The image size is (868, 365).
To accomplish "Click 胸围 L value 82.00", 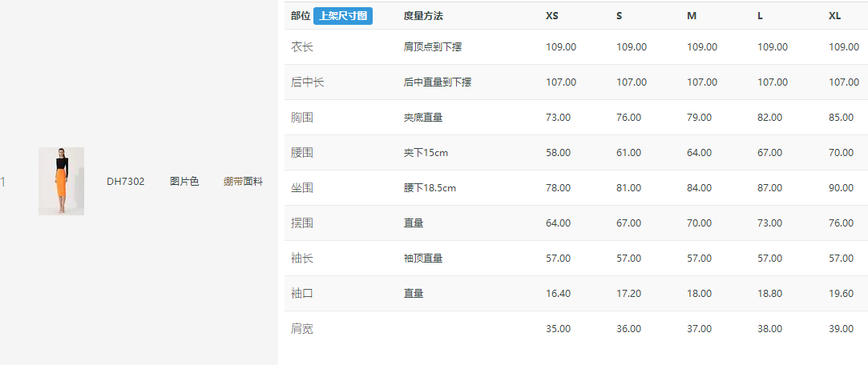I will click(x=770, y=117).
